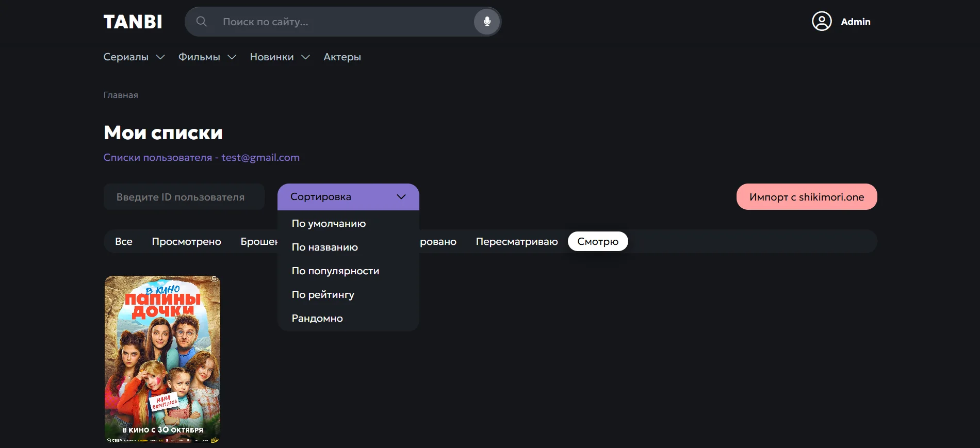Pick Рандомно sort order
The width and height of the screenshot is (980, 448).
[317, 319]
